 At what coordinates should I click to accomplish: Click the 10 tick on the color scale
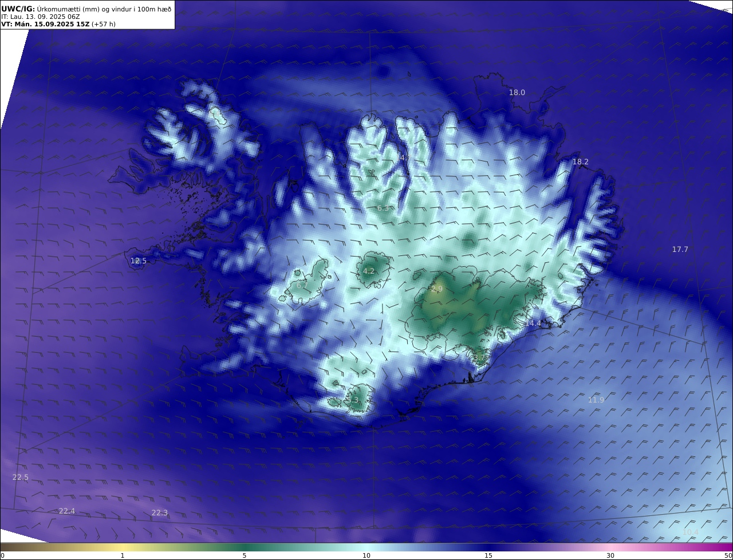366,555
